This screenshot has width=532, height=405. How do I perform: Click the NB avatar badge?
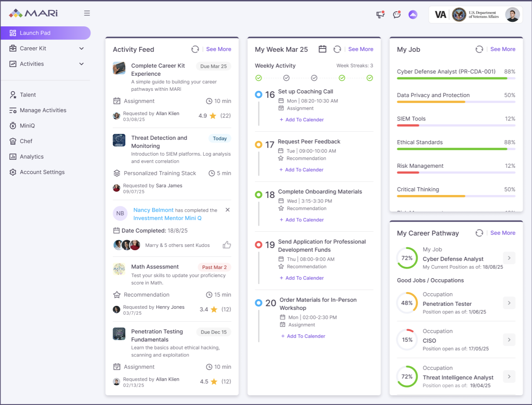pos(120,213)
